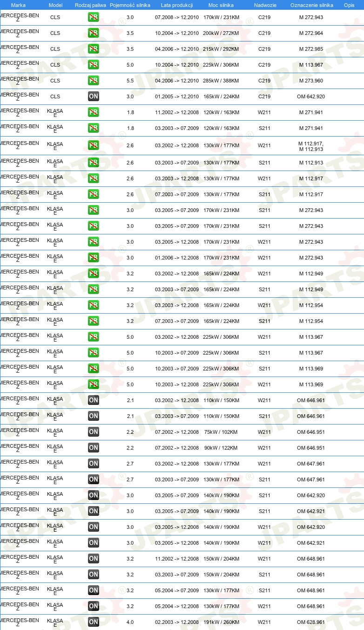This screenshot has width=364, height=630.
Task: Click petrol icon in 2.6 S211 M 112.913 row
Action: coord(94,163)
